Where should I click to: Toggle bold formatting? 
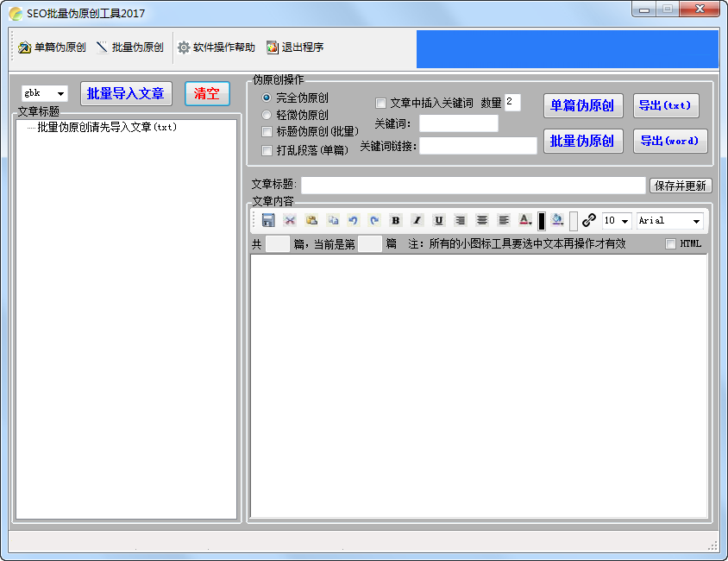click(x=396, y=221)
